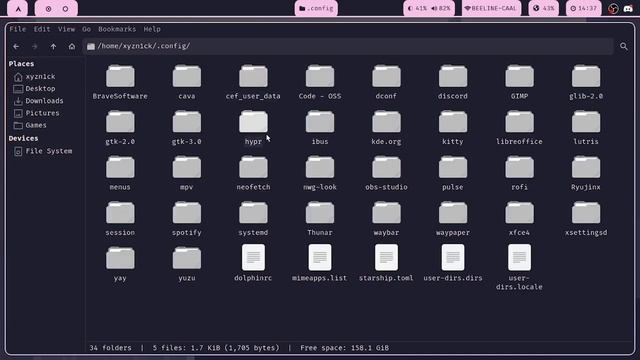Go to the home folder icon in the toolbar
The image size is (640, 360).
point(72,47)
